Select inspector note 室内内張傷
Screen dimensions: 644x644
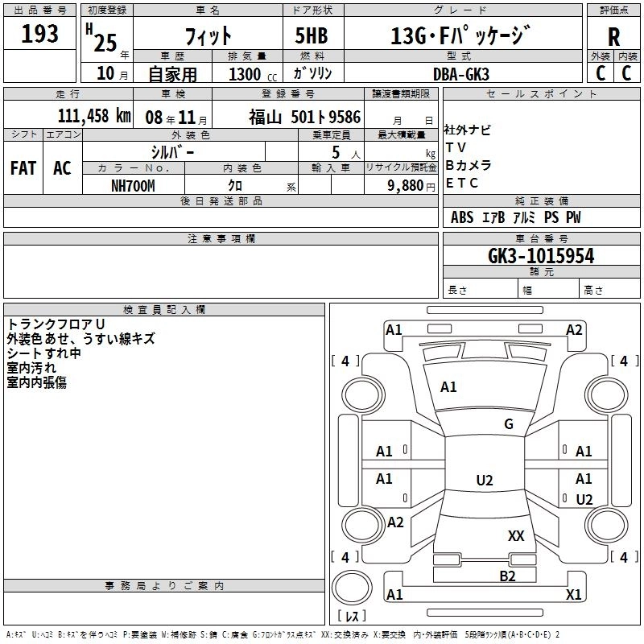tap(36, 382)
